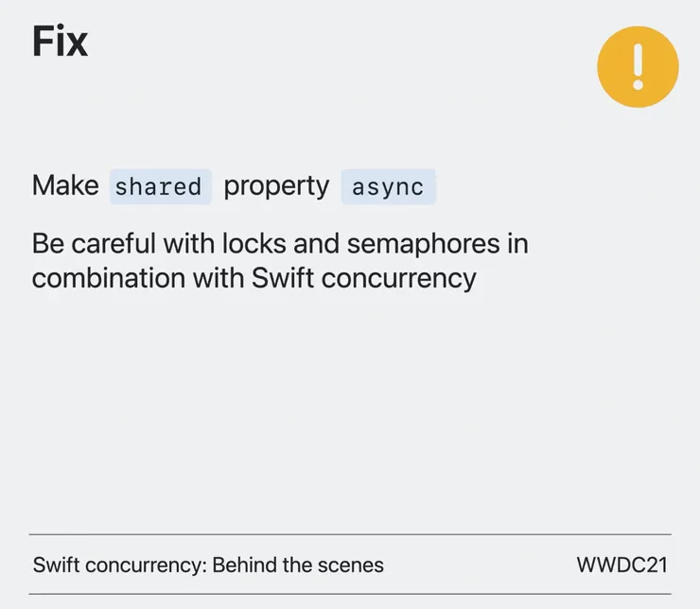Click "Behind the scenes" in footer title
The width and height of the screenshot is (700, 609).
298,565
